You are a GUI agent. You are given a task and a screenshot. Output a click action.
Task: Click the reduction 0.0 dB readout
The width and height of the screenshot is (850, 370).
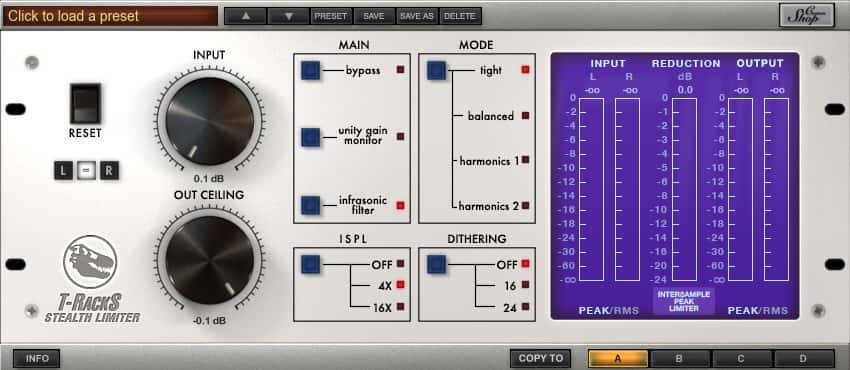685,90
